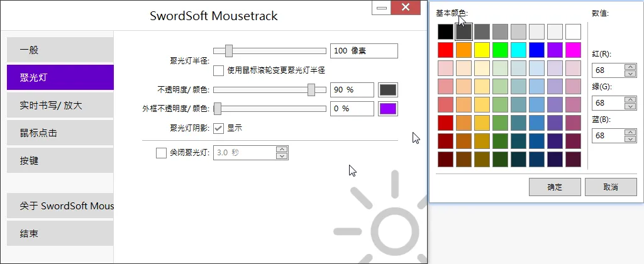Image resolution: width=644 pixels, height=264 pixels.
Task: Click the 3.0 秒 timeout field
Action: point(245,153)
